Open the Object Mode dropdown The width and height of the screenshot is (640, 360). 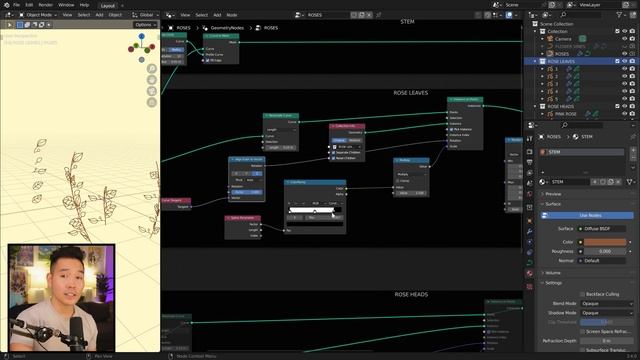coord(37,15)
